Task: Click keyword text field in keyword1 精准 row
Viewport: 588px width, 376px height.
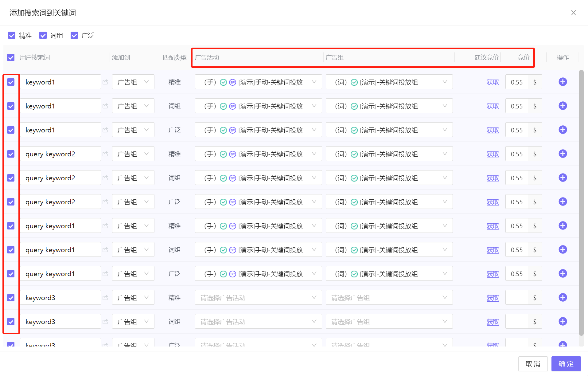Action: point(60,82)
